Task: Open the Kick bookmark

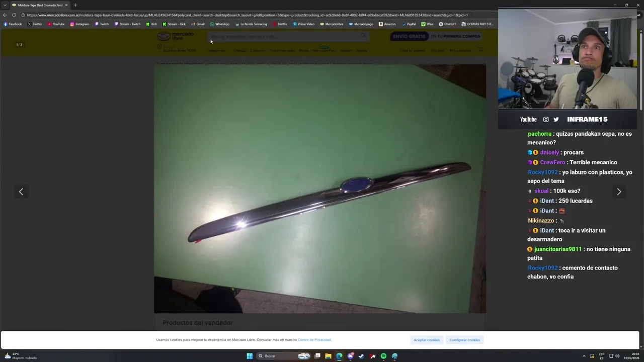Action: coord(151,24)
